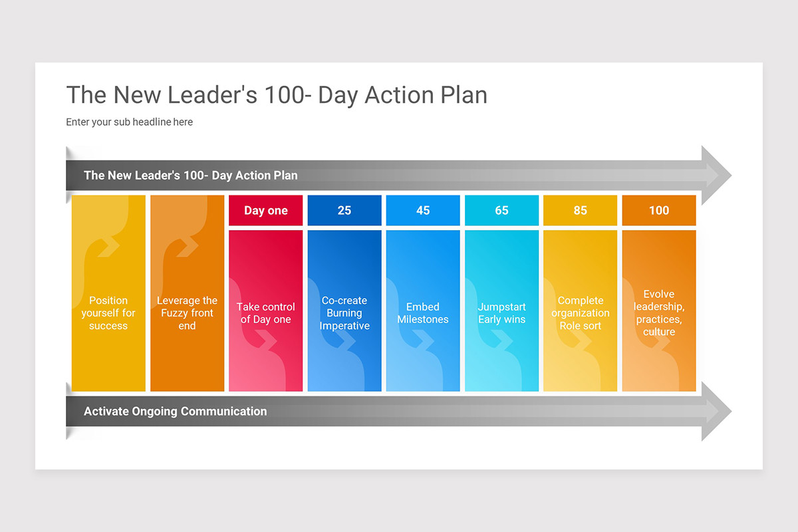Click the chevron arrow in the red Day one column
798x532 pixels.
(266, 340)
